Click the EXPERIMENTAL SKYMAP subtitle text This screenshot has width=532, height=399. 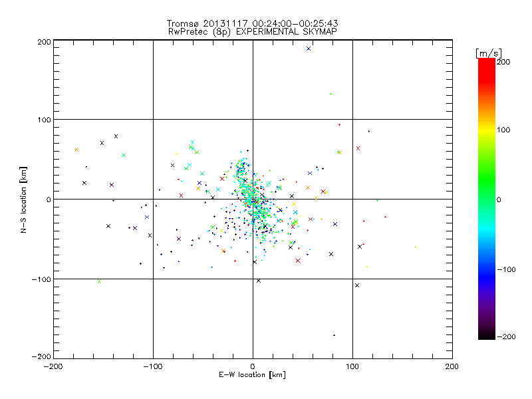(x=287, y=31)
